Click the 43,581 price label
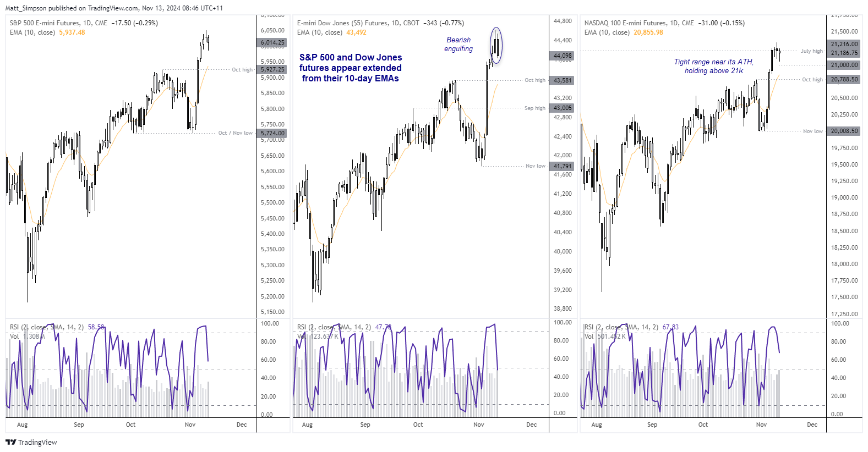 (563, 80)
